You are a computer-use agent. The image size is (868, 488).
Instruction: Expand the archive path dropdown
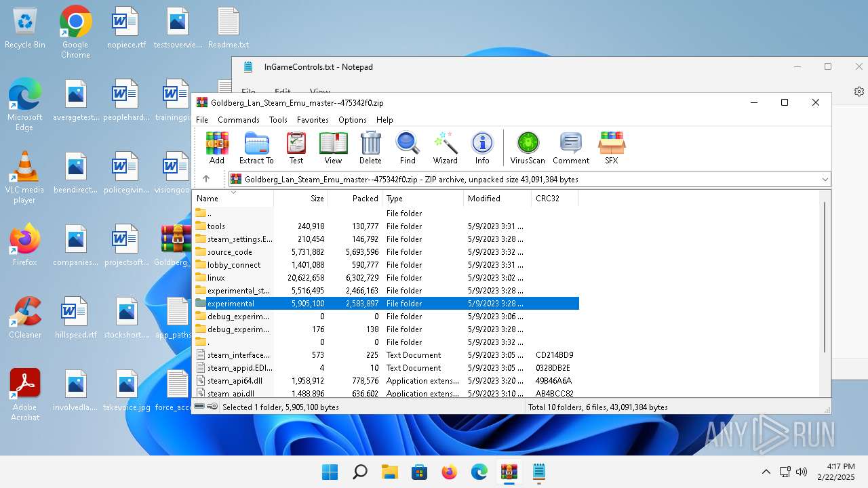(x=825, y=180)
